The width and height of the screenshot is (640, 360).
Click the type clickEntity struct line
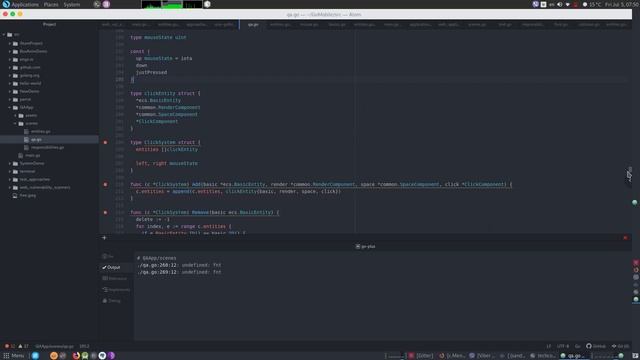[x=165, y=93]
